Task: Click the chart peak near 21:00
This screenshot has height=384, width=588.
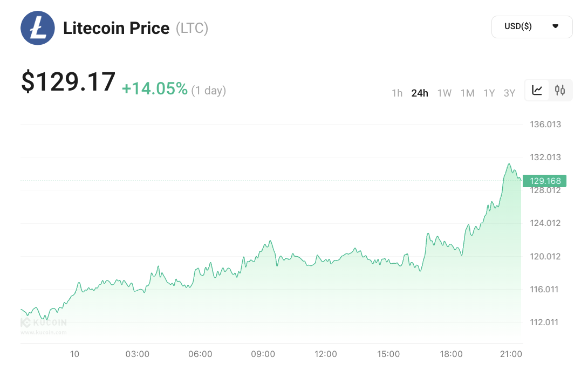Action: [509, 164]
